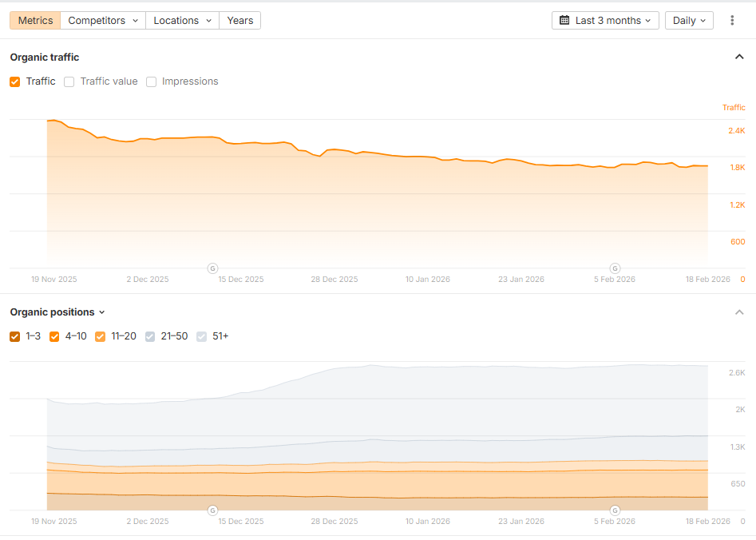Enable the Traffic value checkbox
This screenshot has height=540, width=756.
click(69, 81)
